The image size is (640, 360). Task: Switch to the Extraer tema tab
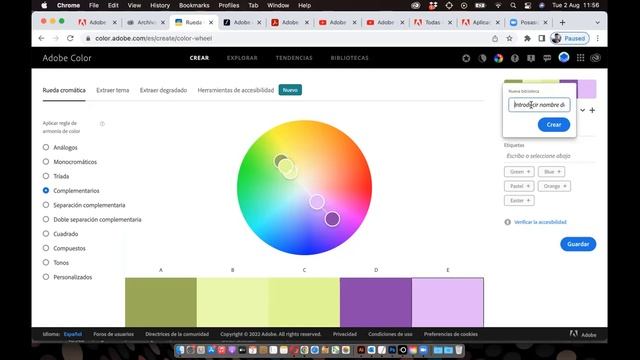113,90
